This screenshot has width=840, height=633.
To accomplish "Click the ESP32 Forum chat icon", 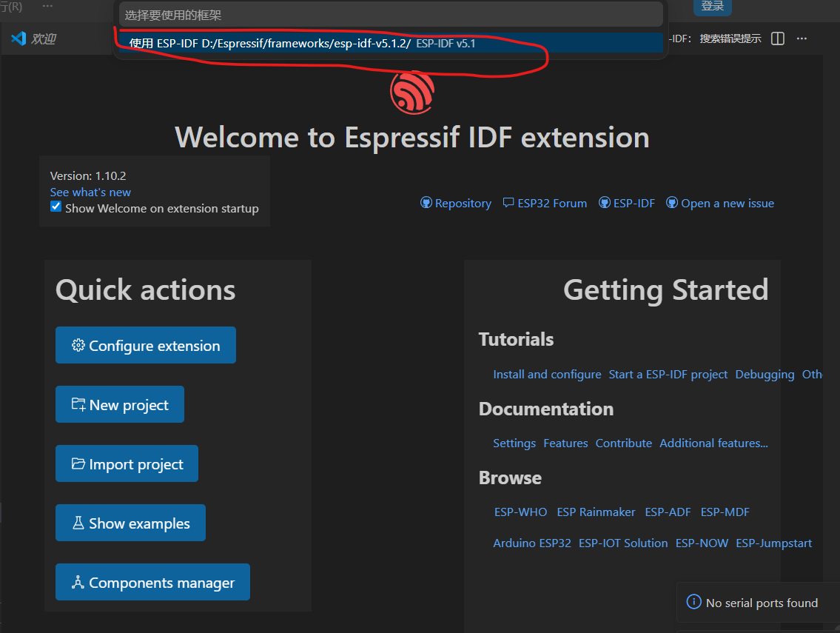I will point(508,203).
